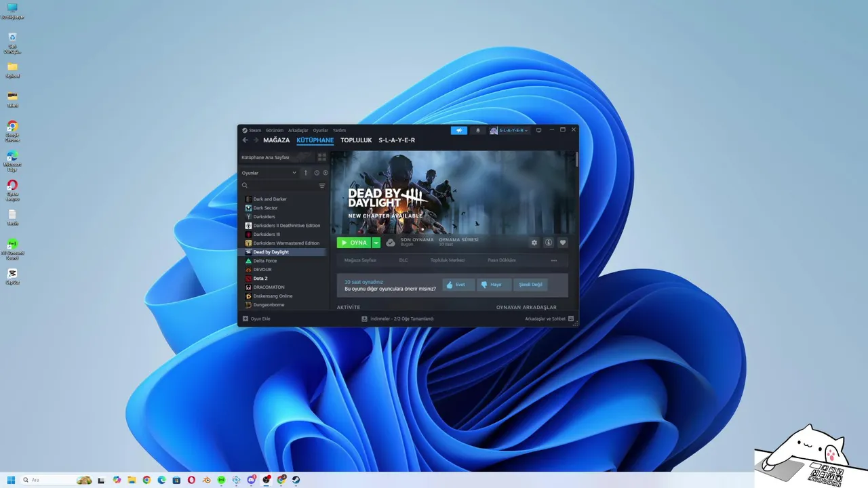Click the Steam announcements megaphone icon

[x=459, y=130]
